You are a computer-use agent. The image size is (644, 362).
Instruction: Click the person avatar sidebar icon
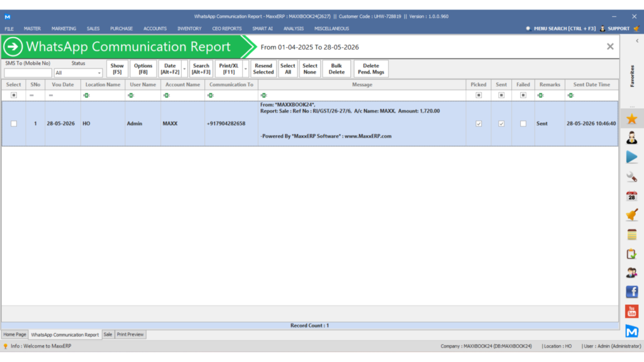pos(631,138)
